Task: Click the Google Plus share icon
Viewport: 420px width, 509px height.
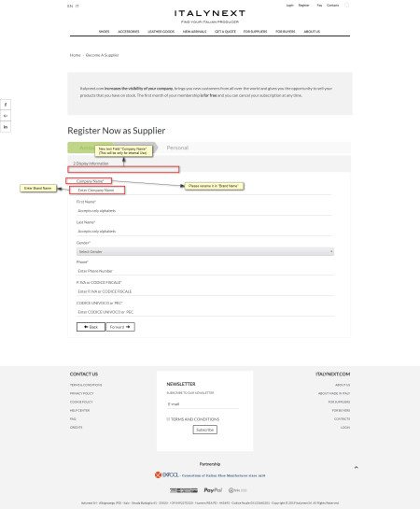Action: (x=6, y=116)
